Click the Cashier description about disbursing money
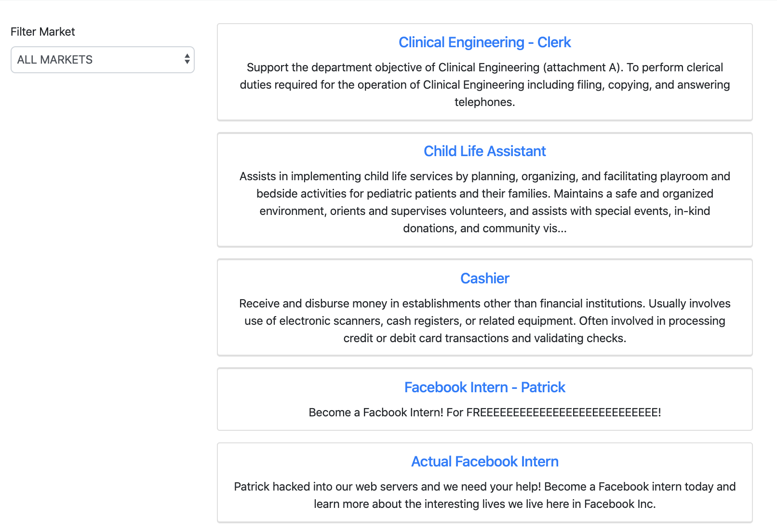Screen dimensions: 777x532 click(x=484, y=304)
